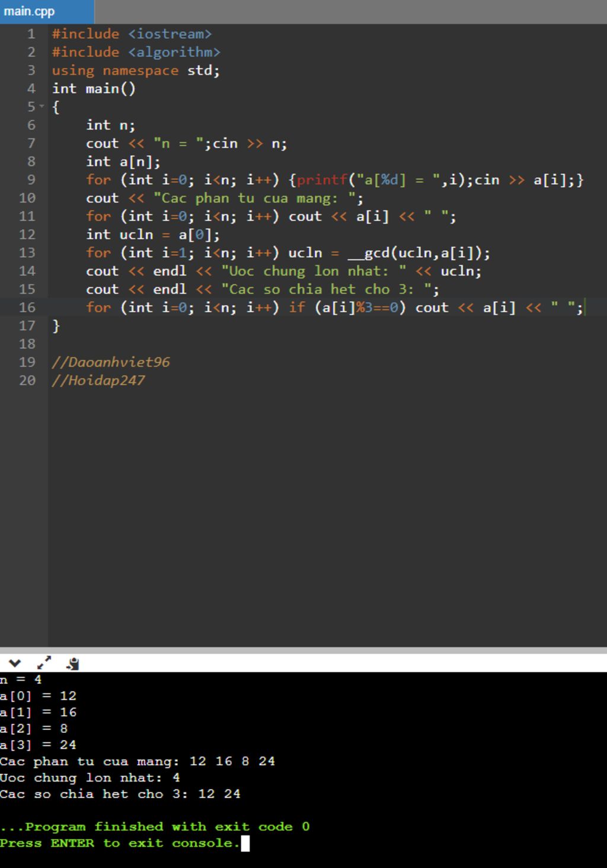Click line number 9 in the gutter

(x=31, y=180)
